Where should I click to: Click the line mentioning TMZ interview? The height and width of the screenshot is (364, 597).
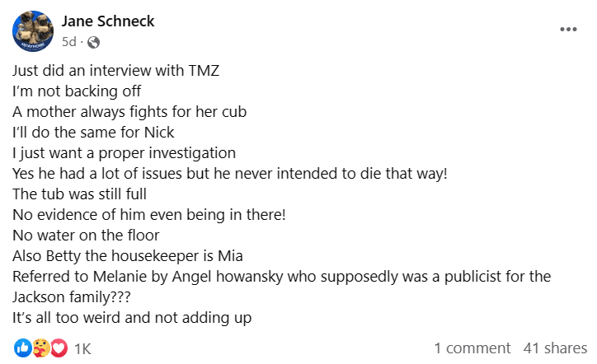pyautogui.click(x=115, y=71)
